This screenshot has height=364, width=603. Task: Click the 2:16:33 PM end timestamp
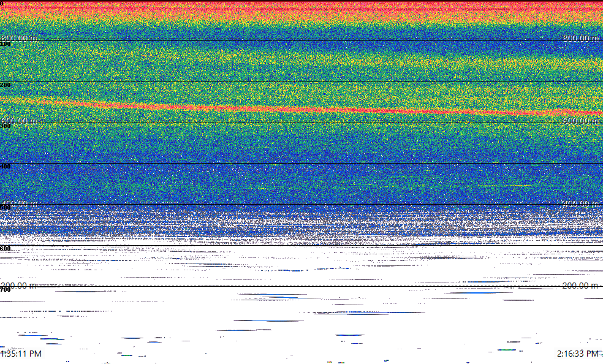578,354
